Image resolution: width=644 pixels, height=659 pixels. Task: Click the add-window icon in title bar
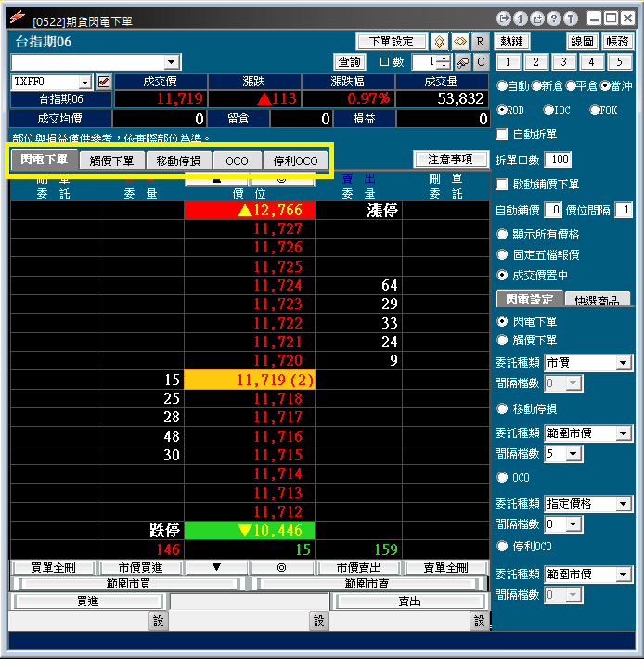[x=537, y=19]
